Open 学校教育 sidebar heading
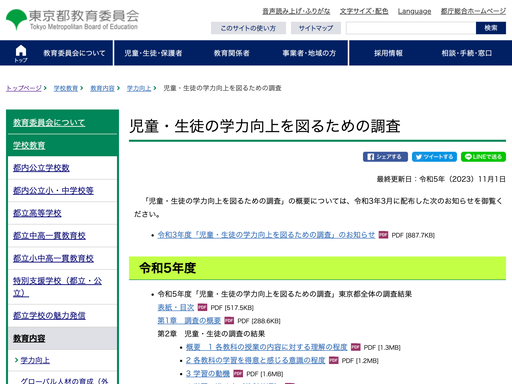Viewport: 512px width, 384px height. coord(29,145)
